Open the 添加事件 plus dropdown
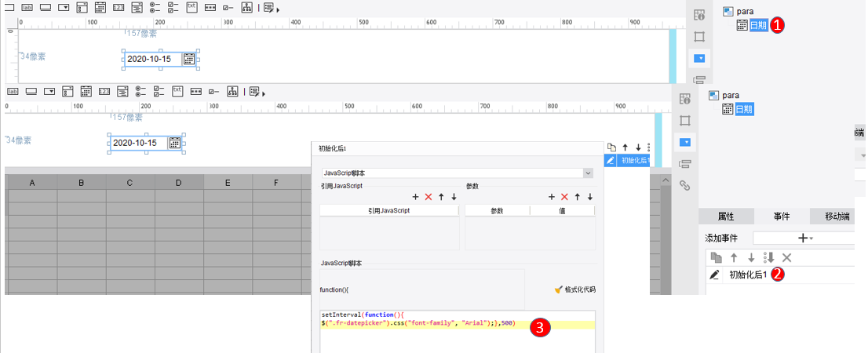The image size is (868, 353). point(803,238)
